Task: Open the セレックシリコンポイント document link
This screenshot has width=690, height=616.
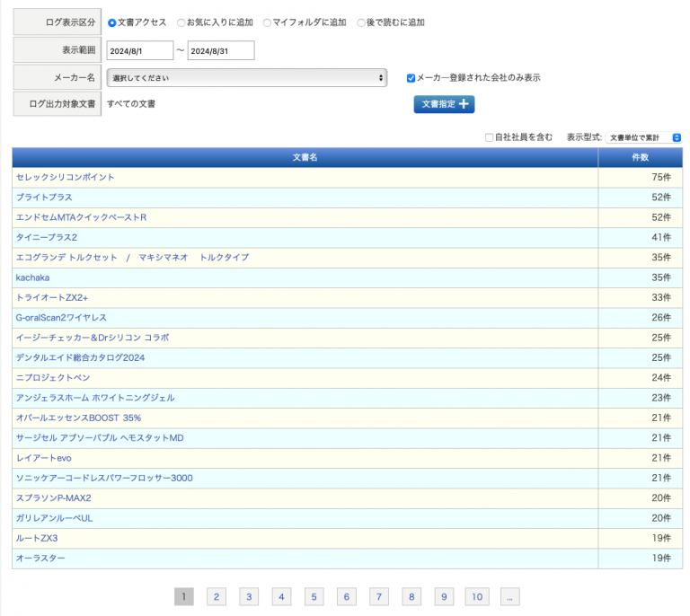Action: (x=65, y=177)
